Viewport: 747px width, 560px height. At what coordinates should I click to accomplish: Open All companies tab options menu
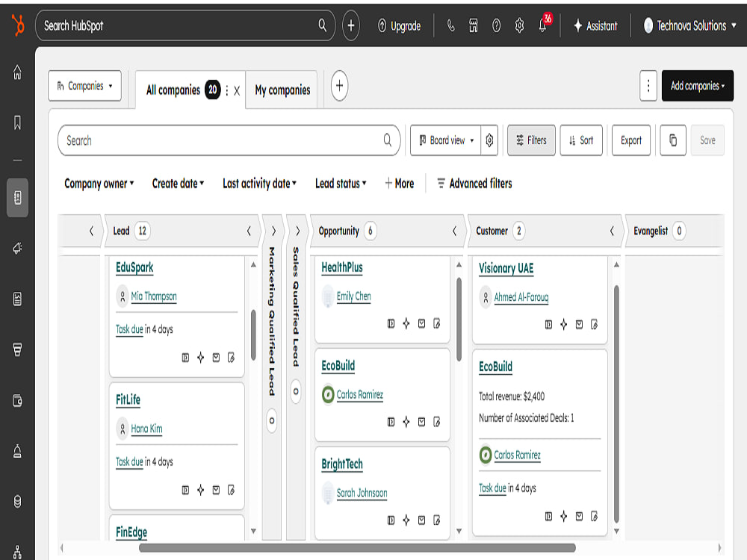[227, 90]
